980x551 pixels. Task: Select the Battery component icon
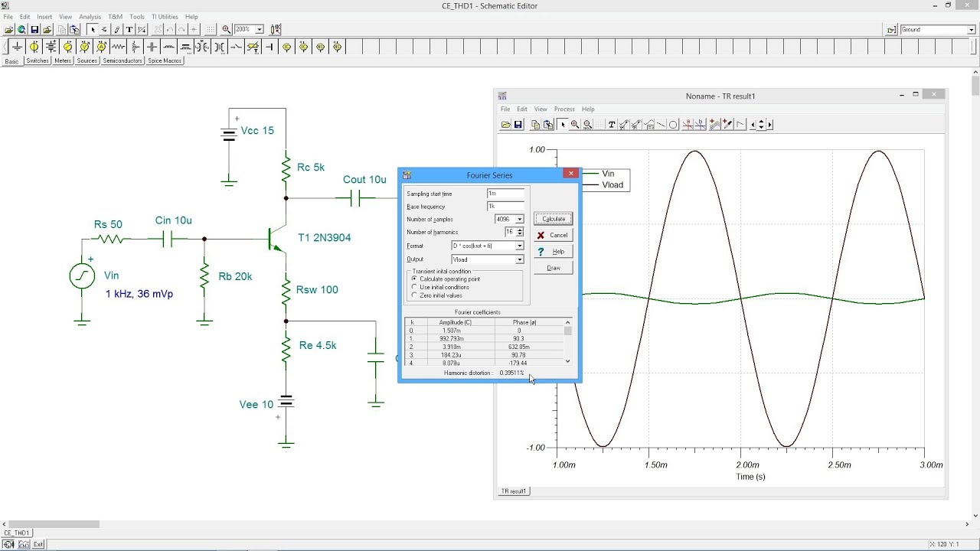click(x=51, y=47)
